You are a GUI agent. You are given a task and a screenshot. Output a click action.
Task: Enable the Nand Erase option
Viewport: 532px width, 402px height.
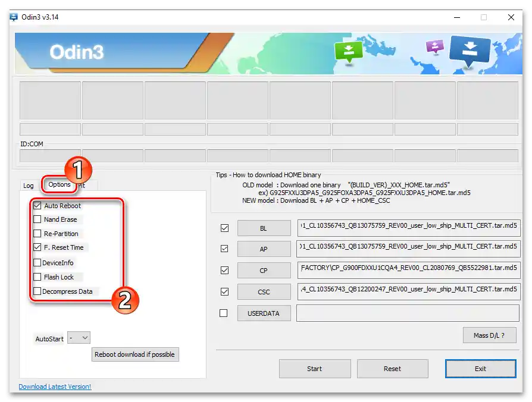[37, 219]
